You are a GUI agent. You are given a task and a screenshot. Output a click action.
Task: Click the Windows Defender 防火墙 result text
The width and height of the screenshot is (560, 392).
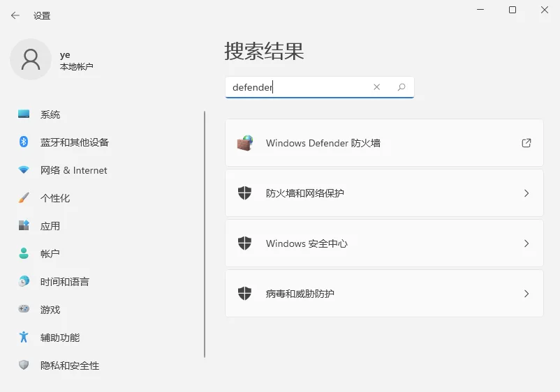(323, 143)
